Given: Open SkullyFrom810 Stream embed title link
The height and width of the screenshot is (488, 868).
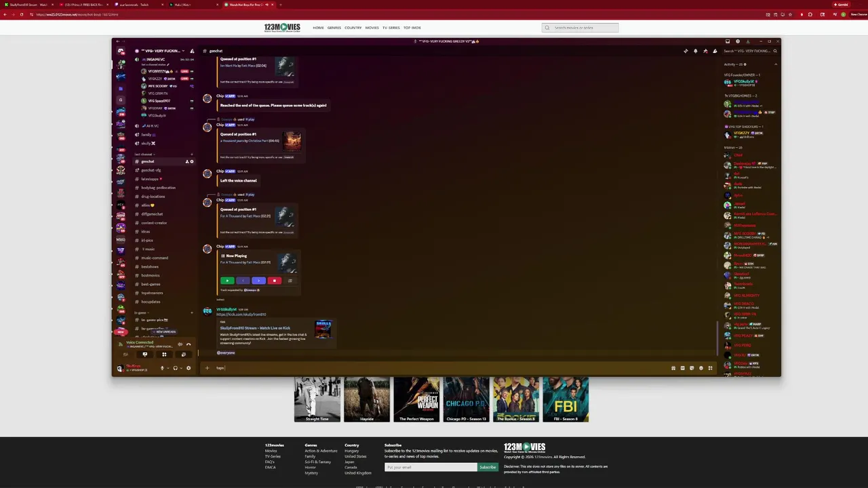Looking at the screenshot, I should [x=255, y=328].
